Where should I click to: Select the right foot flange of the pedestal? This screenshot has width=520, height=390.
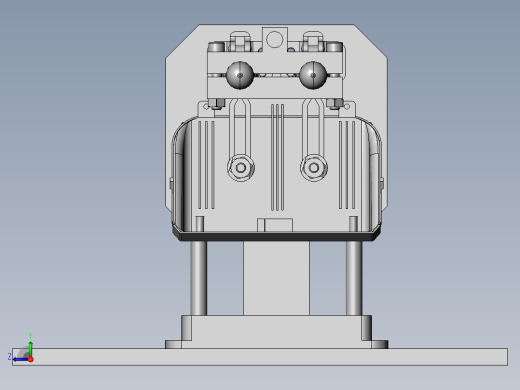pos(380,344)
